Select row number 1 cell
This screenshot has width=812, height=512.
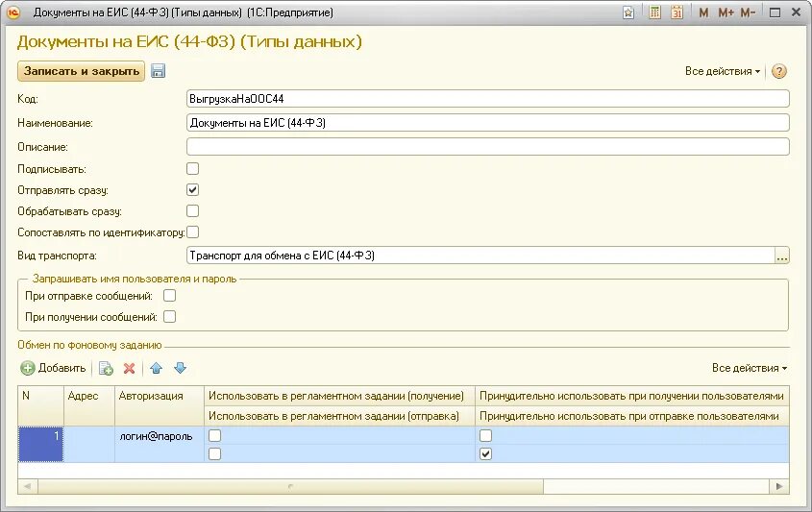click(x=41, y=444)
